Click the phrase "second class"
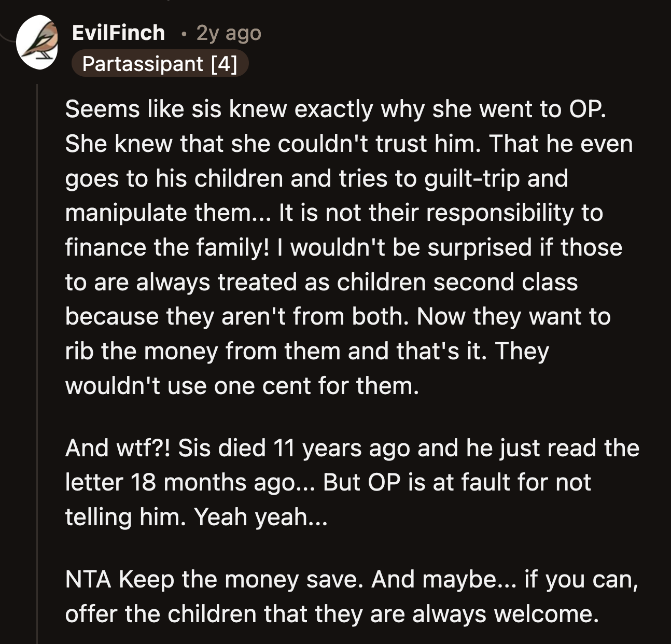Viewport: 671px width, 644px height. tap(505, 282)
